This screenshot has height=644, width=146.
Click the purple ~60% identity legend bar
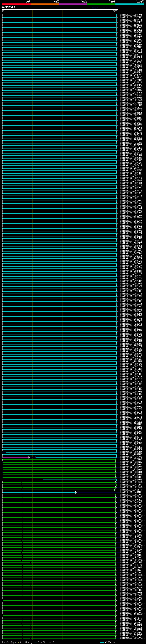[73, 4]
